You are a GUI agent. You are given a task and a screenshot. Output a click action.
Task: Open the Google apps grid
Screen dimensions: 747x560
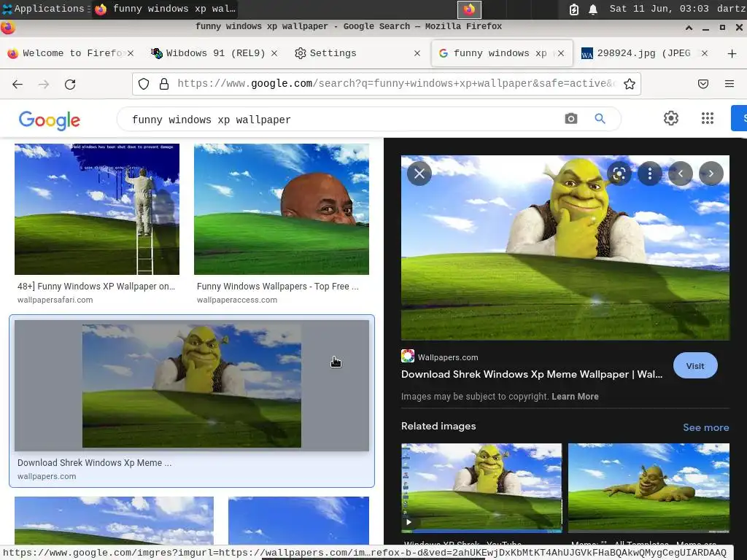tap(708, 118)
